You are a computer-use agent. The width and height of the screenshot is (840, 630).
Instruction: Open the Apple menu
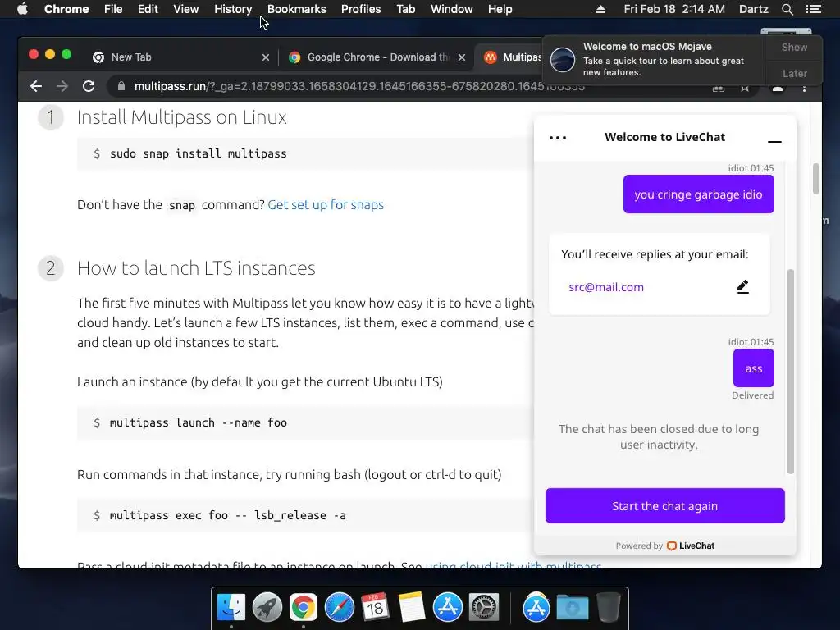pyautogui.click(x=22, y=9)
